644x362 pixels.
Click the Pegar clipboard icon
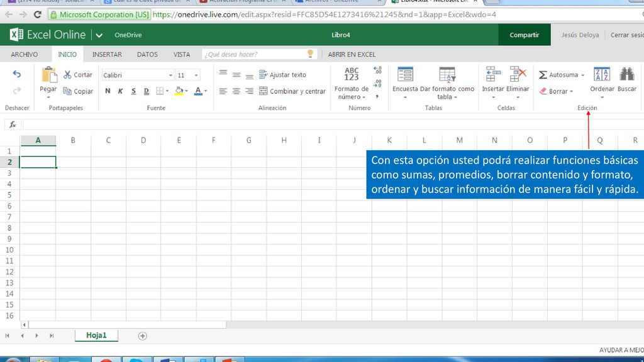tap(48, 75)
